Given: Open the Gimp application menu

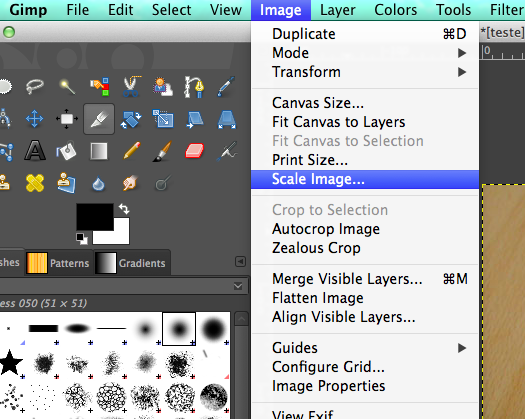Looking at the screenshot, I should pyautogui.click(x=28, y=10).
